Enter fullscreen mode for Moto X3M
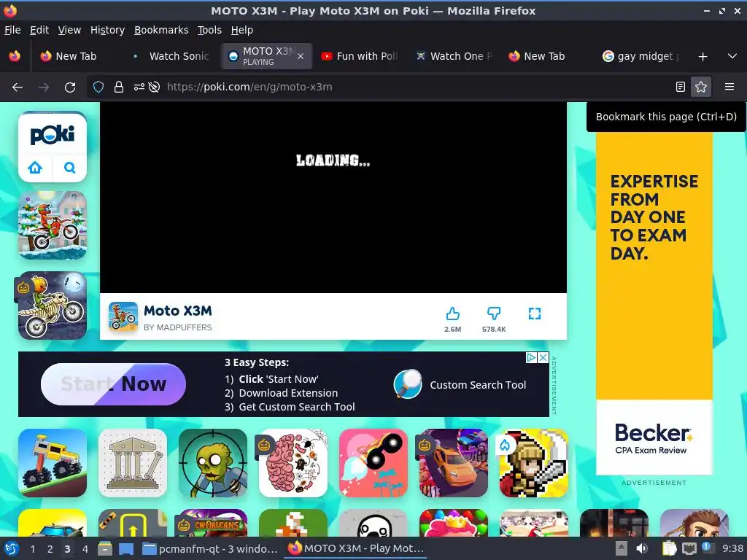This screenshot has height=560, width=747. pyautogui.click(x=535, y=314)
